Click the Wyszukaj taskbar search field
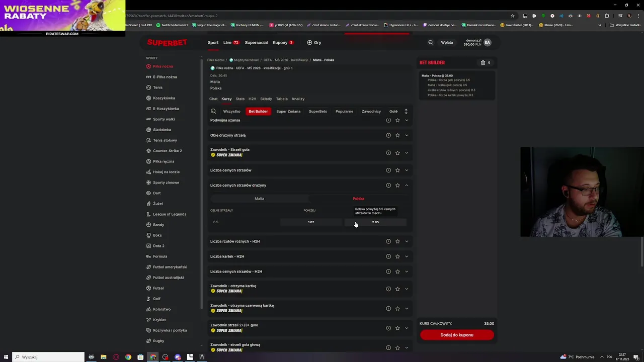The width and height of the screenshot is (644, 362). pyautogui.click(x=48, y=357)
